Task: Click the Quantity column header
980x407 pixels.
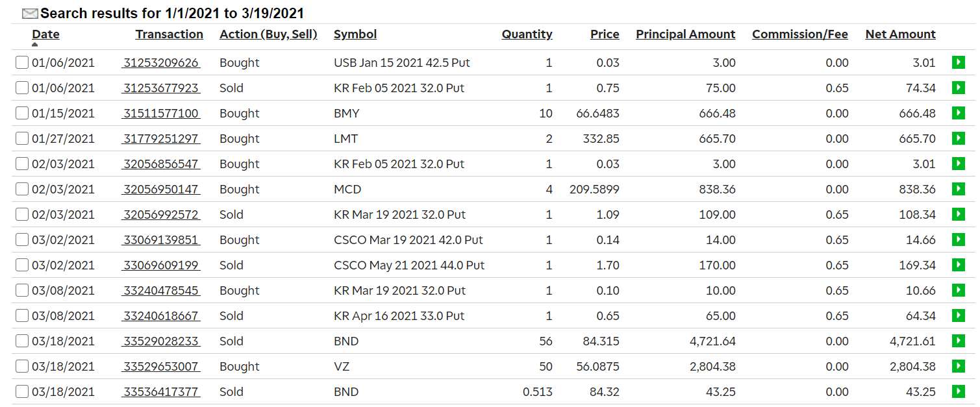Action: coord(527,34)
